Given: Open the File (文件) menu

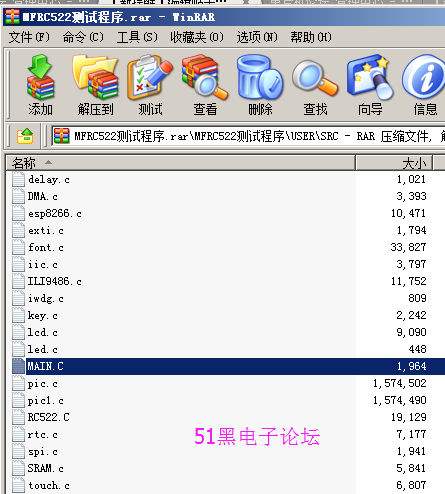Looking at the screenshot, I should [x=29, y=37].
